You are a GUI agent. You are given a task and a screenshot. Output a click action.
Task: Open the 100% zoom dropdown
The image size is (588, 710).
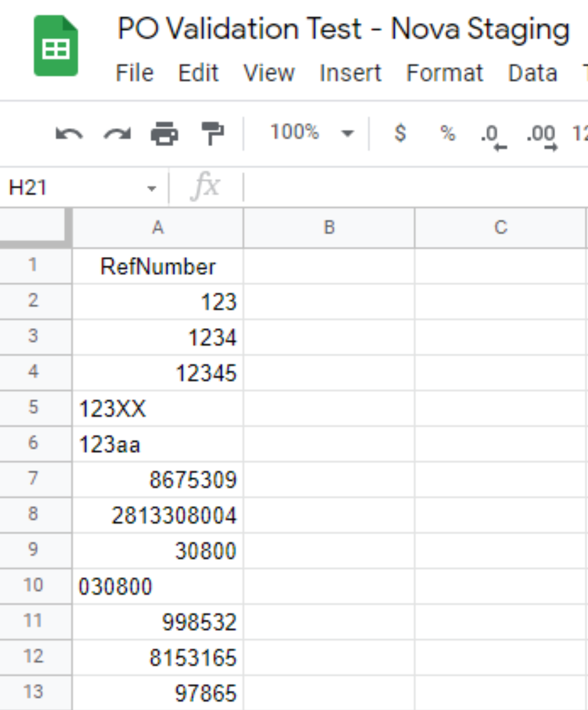point(311,133)
